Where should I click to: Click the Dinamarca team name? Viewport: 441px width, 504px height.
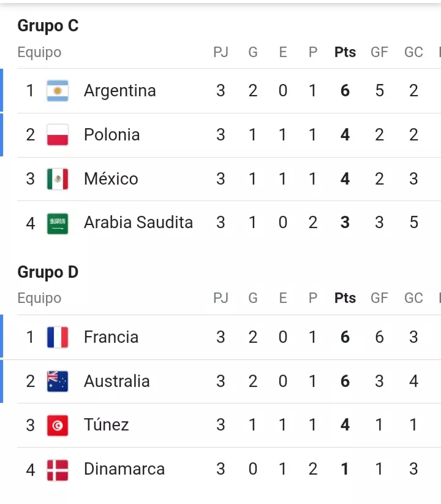pyautogui.click(x=124, y=470)
